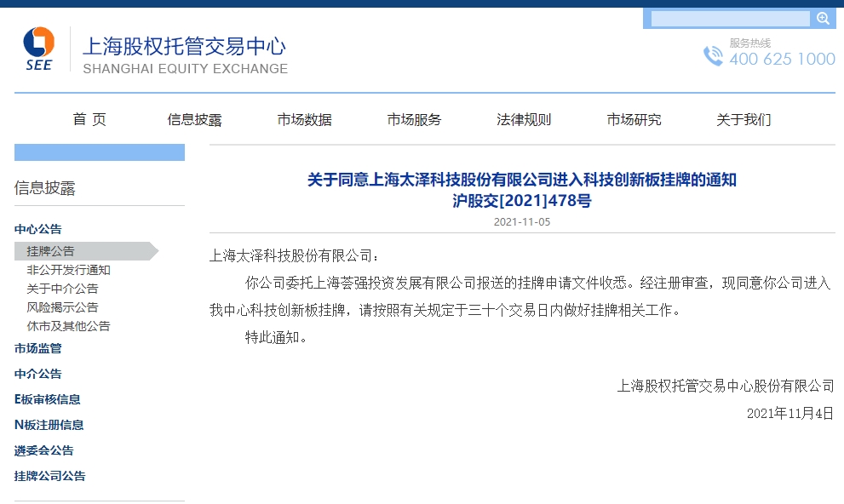Image resolution: width=844 pixels, height=504 pixels.
Task: Select 挂牌公告 in the sidebar
Action: pyautogui.click(x=50, y=251)
